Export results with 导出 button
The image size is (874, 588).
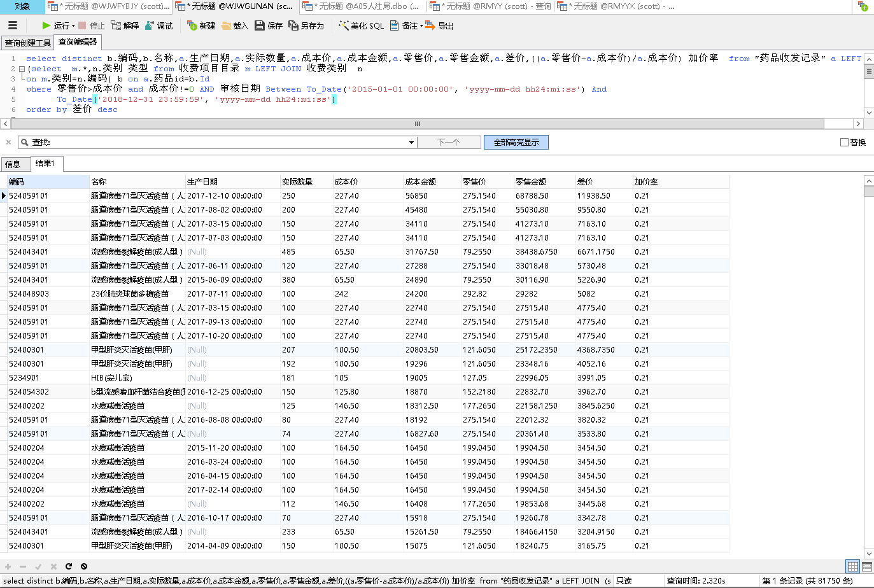click(x=439, y=25)
